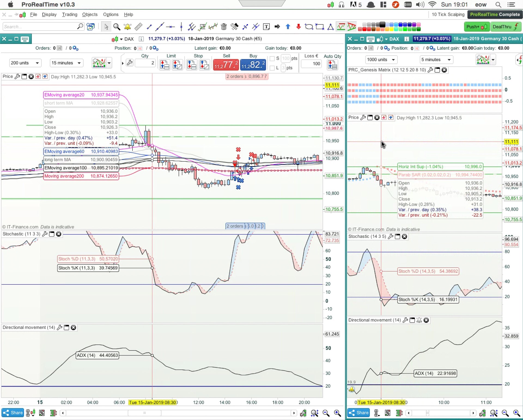Open the File menu
Screen dimensions: 523x420
34,15
